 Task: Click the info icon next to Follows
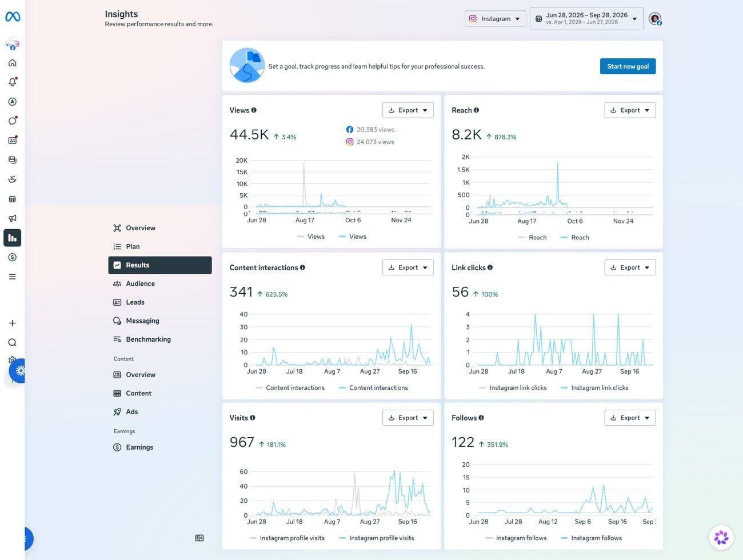pyautogui.click(x=481, y=418)
